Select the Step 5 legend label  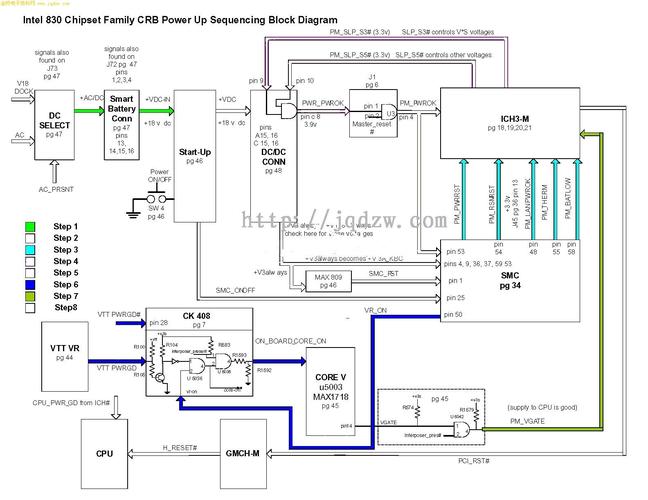66,273
